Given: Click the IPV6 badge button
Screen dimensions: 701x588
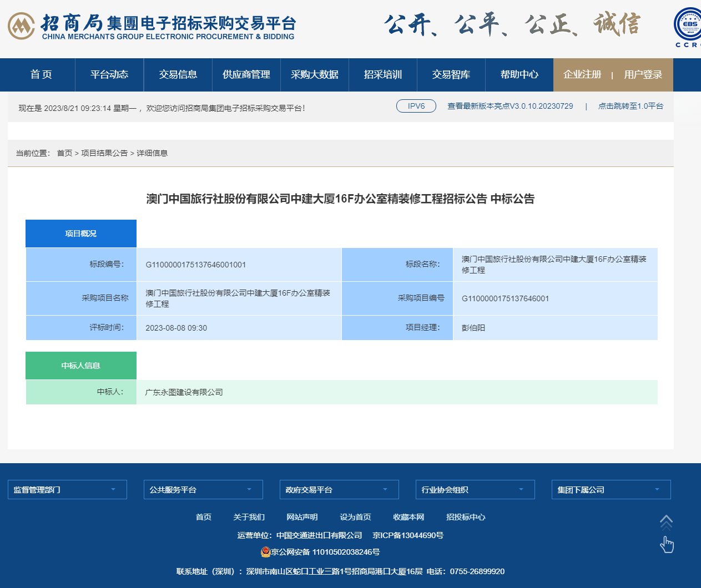Looking at the screenshot, I should coord(416,106).
